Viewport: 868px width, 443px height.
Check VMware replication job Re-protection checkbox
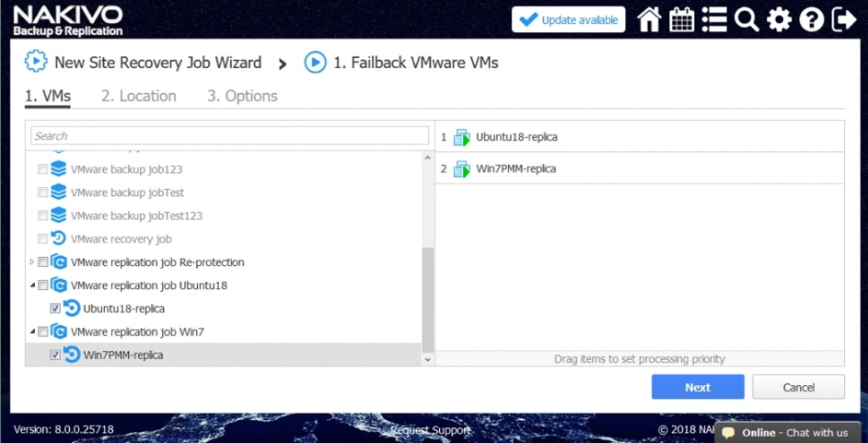click(x=43, y=262)
